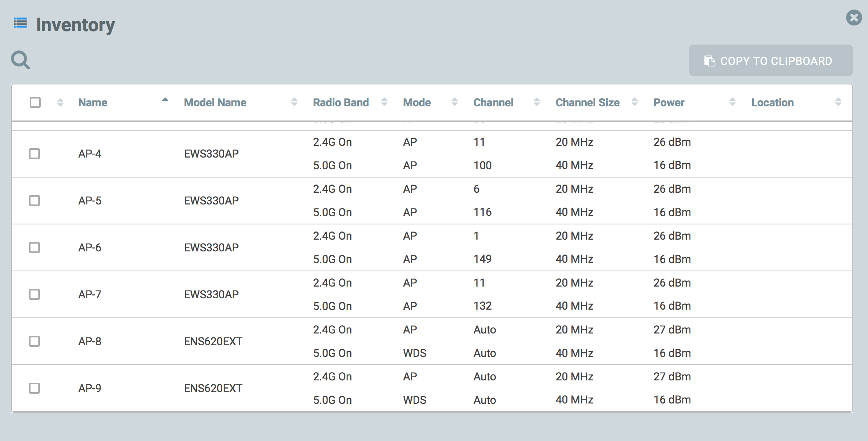
Task: Select the AP-4 name cell
Action: click(90, 154)
